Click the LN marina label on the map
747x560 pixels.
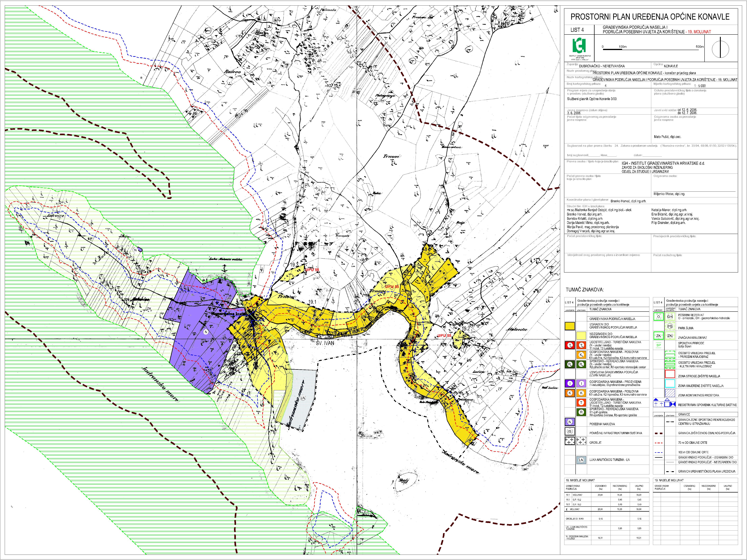point(303,398)
